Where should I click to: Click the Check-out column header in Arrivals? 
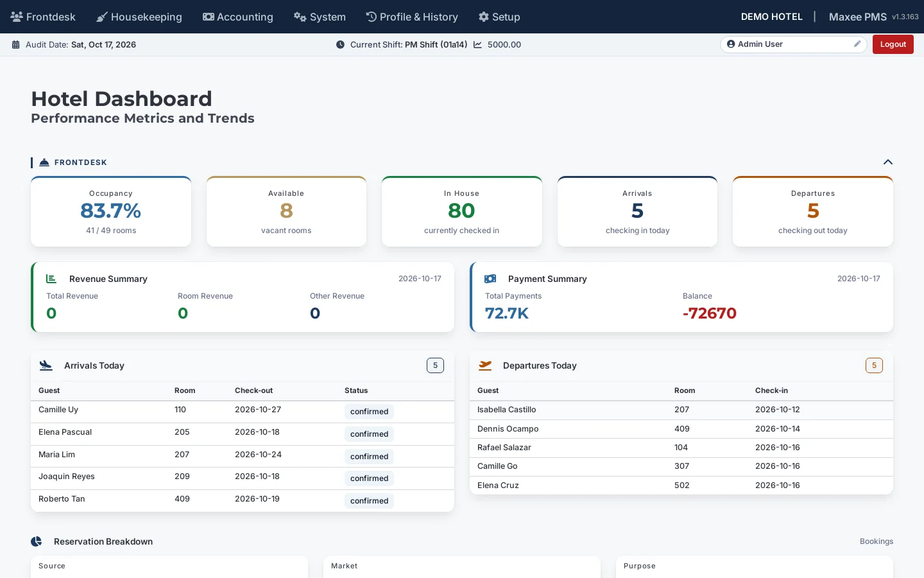pos(253,390)
